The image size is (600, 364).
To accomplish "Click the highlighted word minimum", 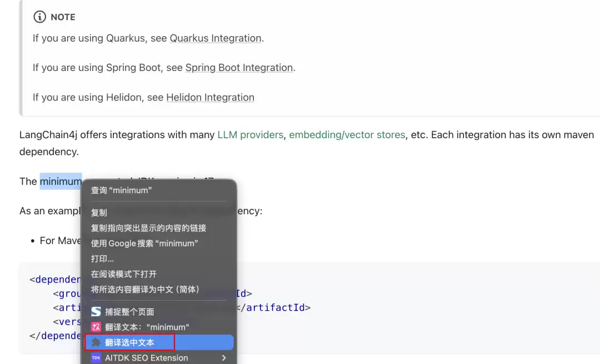I will point(61,181).
